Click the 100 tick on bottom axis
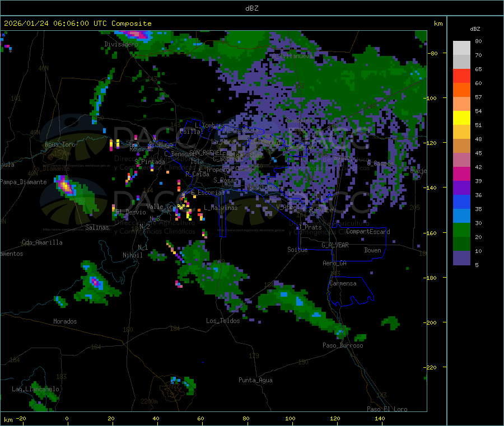This screenshot has height=426, width=504. (290, 418)
